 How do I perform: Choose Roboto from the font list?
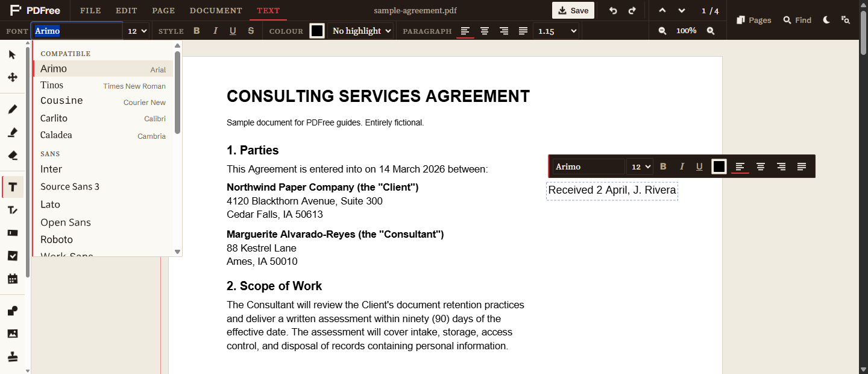pos(103,239)
